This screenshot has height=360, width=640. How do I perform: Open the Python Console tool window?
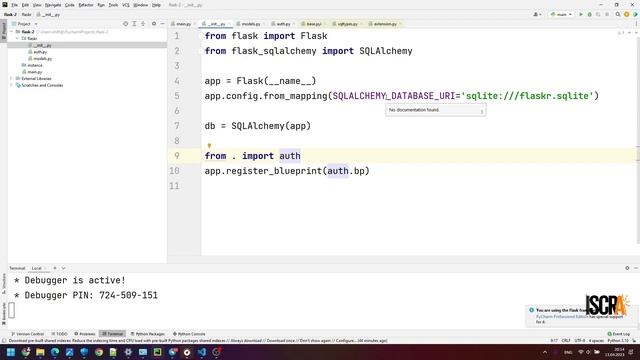[x=189, y=334]
